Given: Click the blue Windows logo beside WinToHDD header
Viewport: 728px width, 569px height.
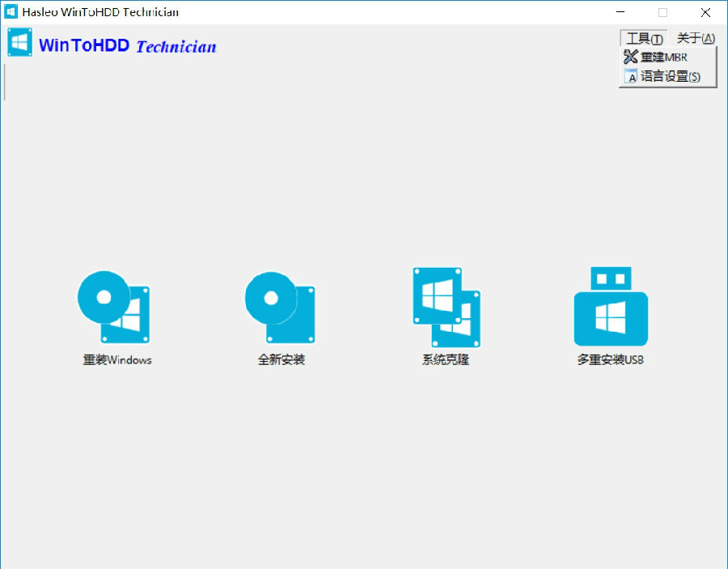Looking at the screenshot, I should pyautogui.click(x=19, y=41).
